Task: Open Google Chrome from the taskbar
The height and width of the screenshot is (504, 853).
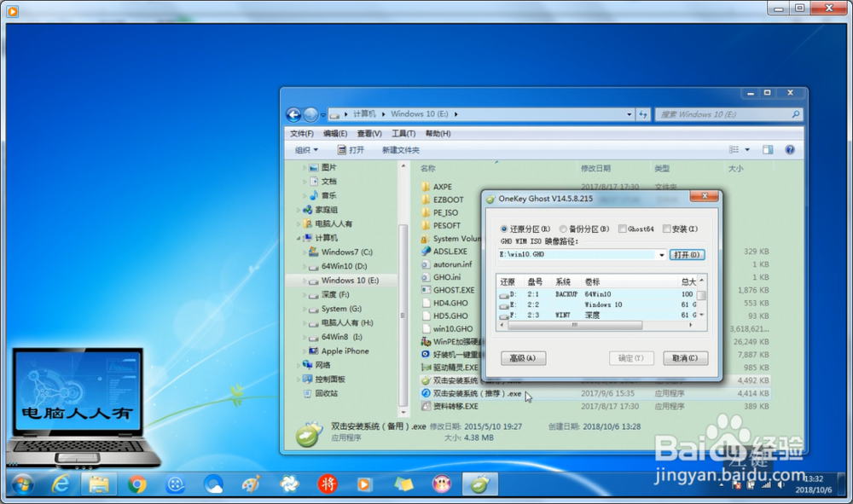Action: pyautogui.click(x=136, y=484)
